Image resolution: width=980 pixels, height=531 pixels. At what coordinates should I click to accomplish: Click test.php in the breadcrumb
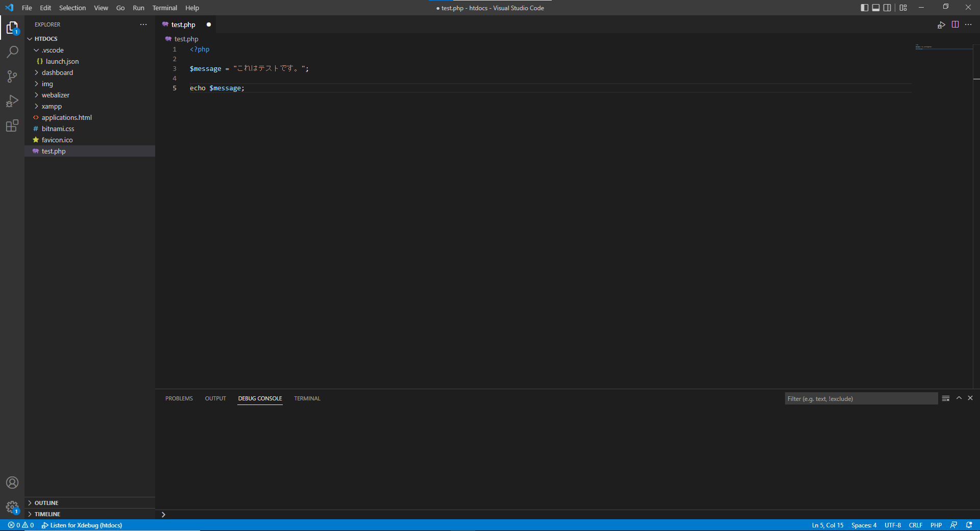tap(186, 39)
